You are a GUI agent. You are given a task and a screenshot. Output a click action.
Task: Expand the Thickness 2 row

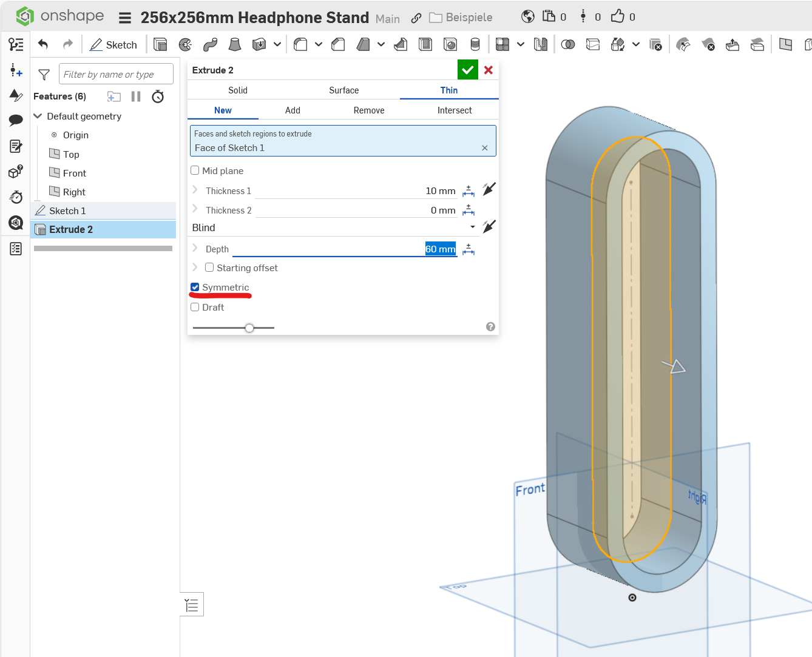pos(195,209)
